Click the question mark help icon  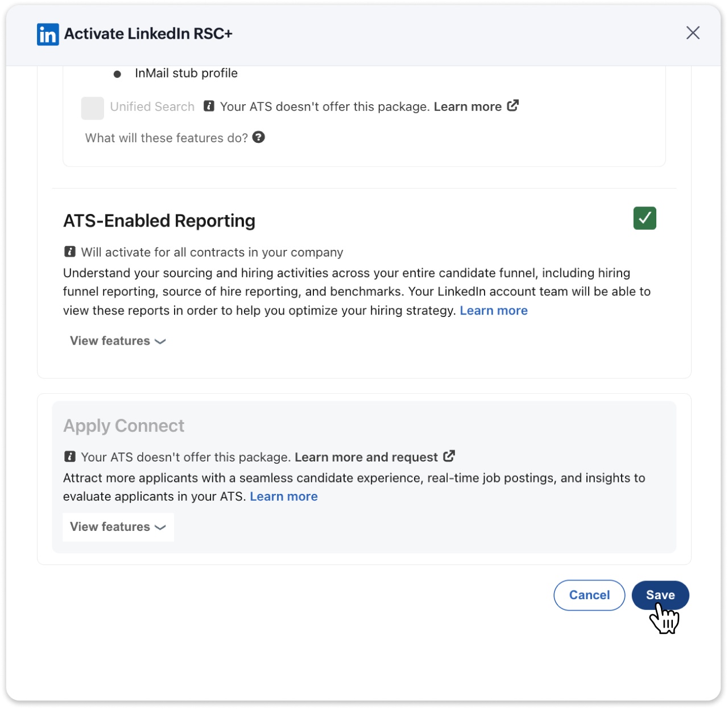(x=259, y=137)
